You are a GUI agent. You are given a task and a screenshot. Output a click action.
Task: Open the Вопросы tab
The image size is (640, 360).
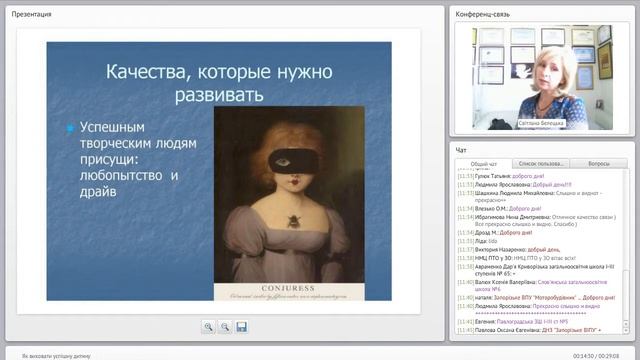(599, 164)
